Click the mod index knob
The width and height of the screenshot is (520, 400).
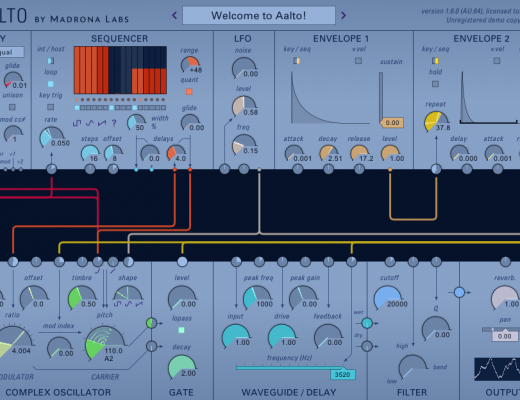click(x=59, y=347)
